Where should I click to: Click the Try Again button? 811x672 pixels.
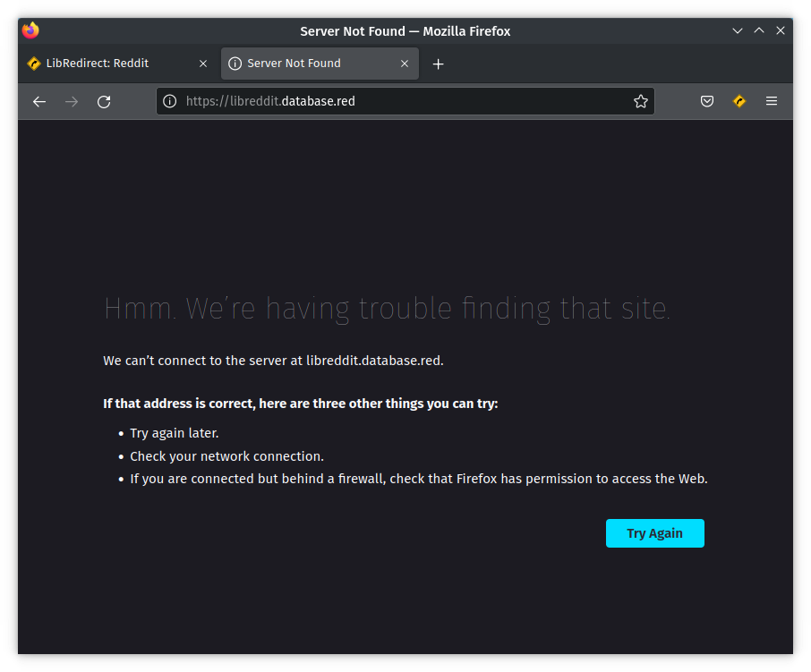[x=654, y=532]
